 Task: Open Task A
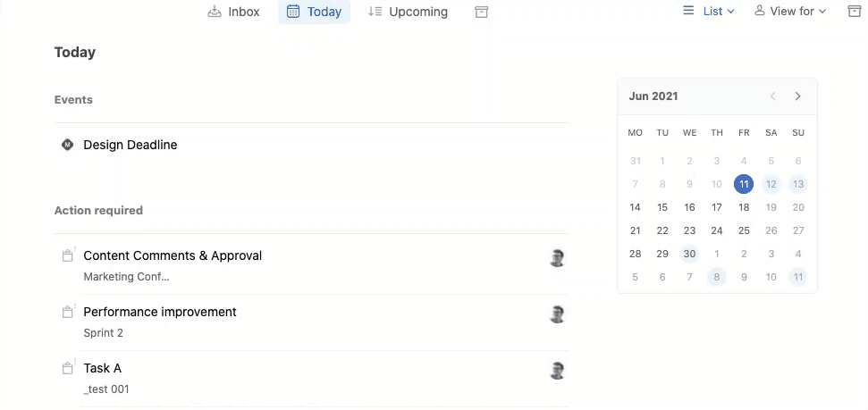point(103,368)
